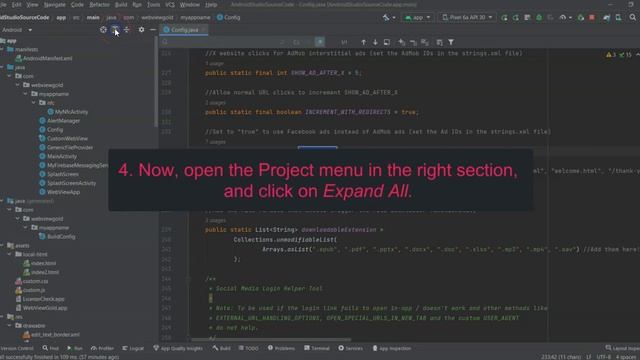Open Search Everywhere magnifier icon
This screenshot has width=640, height=360.
tap(633, 18)
